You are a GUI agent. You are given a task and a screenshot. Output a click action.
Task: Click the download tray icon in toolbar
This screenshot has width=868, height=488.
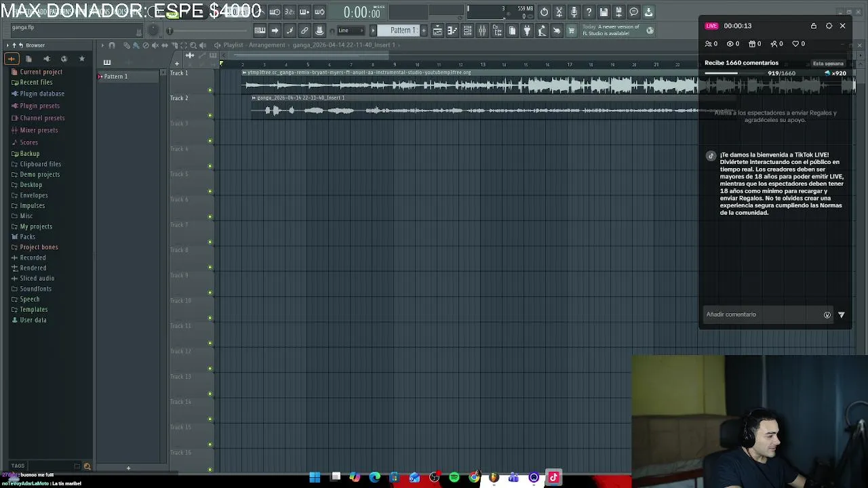click(x=648, y=12)
